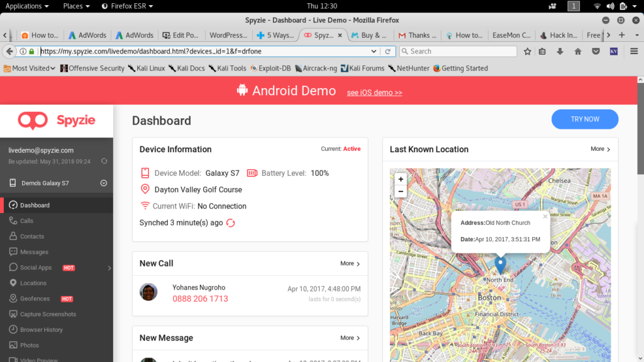Follow the 'see iOS demo' link
The width and height of the screenshot is (644, 362).
point(374,92)
